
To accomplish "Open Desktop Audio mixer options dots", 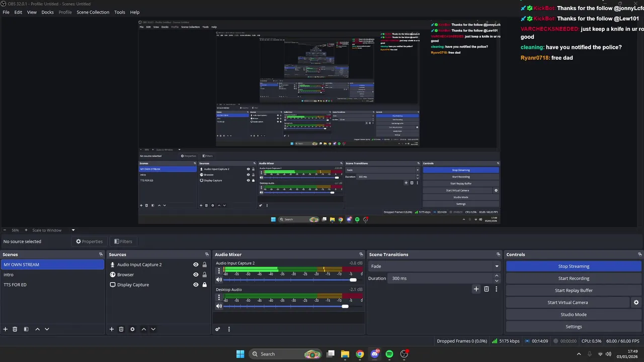I will pyautogui.click(x=219, y=298).
